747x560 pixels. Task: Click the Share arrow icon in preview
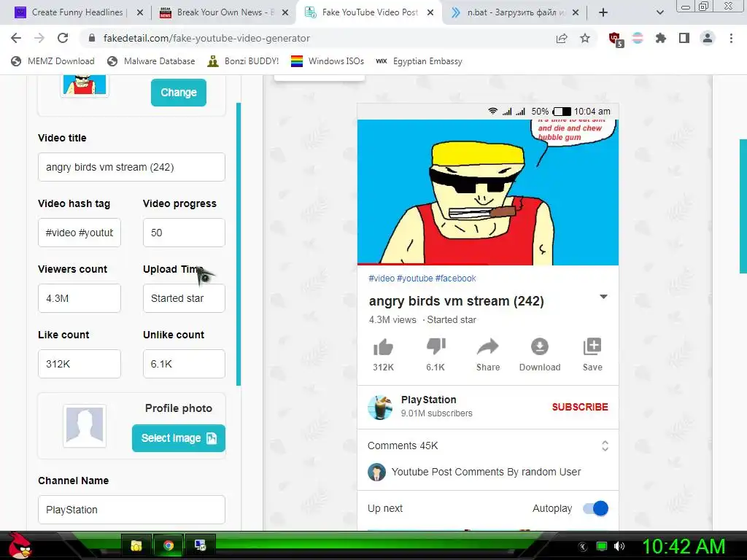coord(488,346)
